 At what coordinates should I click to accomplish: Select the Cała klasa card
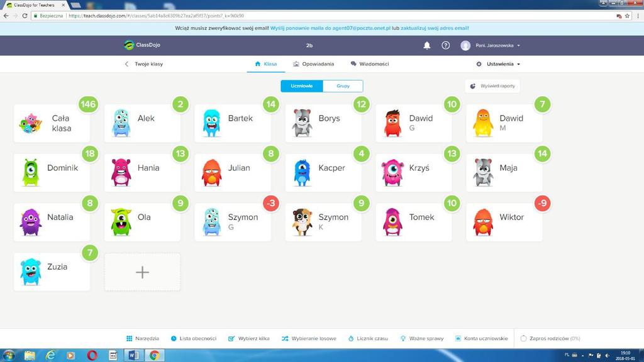(x=52, y=123)
